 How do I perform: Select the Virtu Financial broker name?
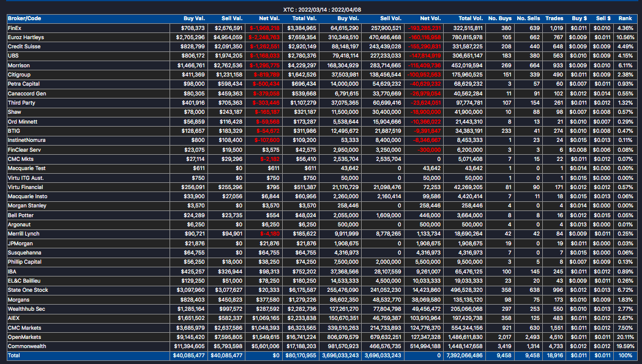click(x=25, y=187)
